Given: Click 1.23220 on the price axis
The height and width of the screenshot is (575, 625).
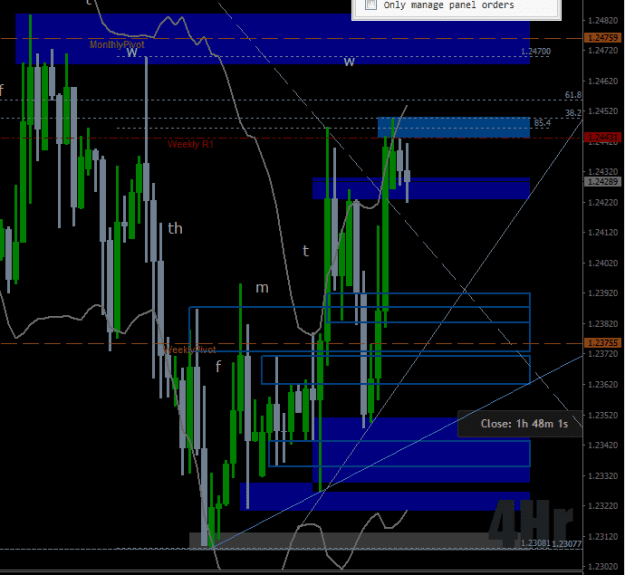Looking at the screenshot, I should (603, 506).
